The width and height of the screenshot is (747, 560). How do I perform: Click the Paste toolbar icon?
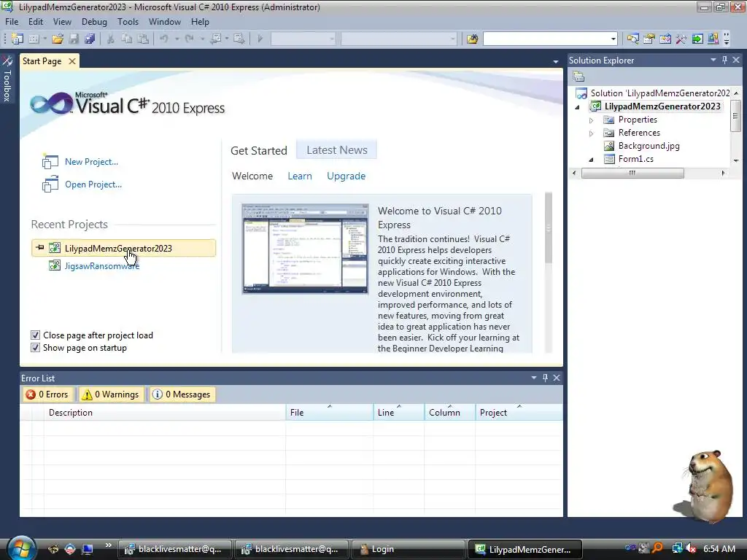(143, 39)
